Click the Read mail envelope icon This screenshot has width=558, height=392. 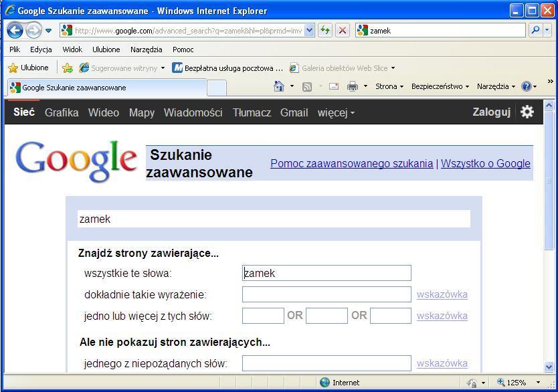pos(333,86)
